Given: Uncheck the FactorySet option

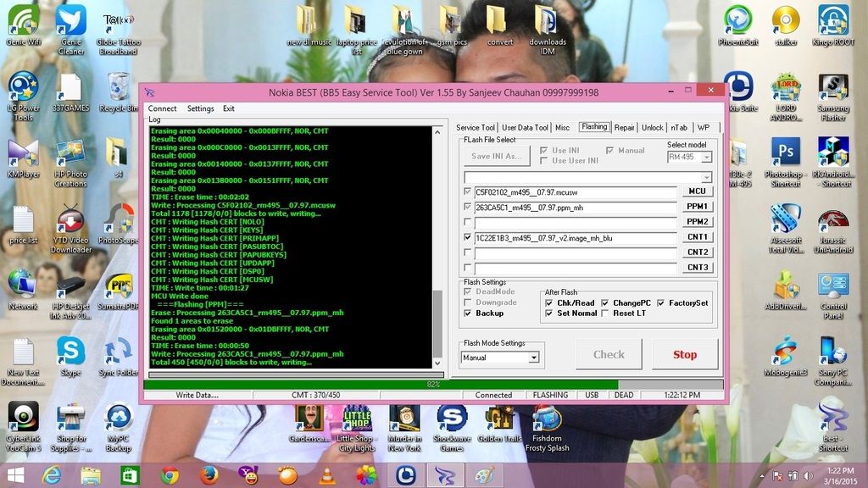Looking at the screenshot, I should (661, 303).
